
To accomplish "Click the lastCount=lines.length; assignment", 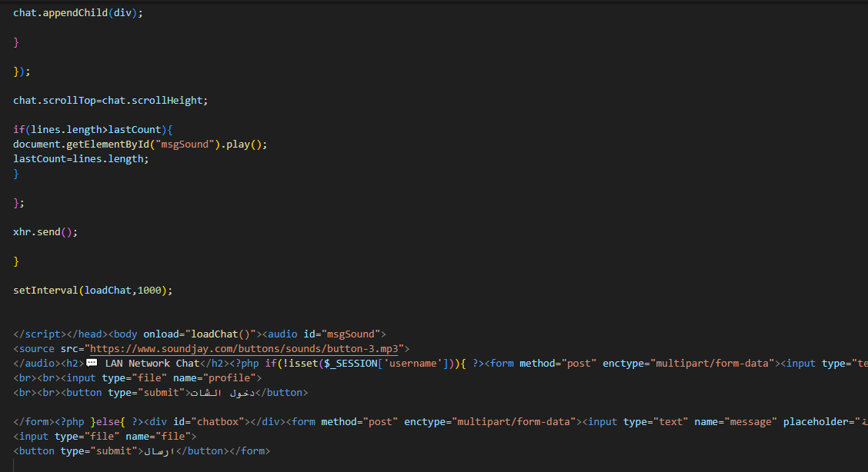I will (81, 158).
